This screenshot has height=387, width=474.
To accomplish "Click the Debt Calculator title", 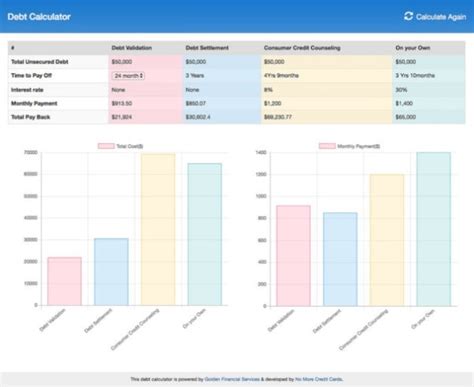I will click(39, 17).
